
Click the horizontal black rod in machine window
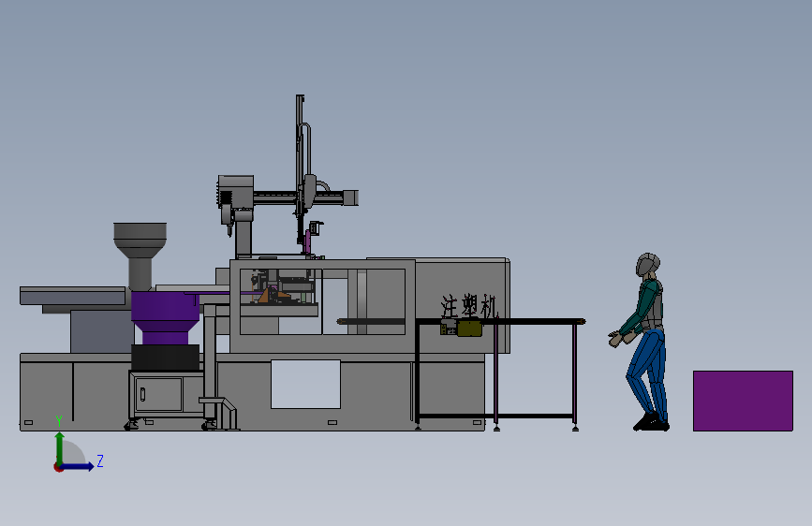pos(371,322)
